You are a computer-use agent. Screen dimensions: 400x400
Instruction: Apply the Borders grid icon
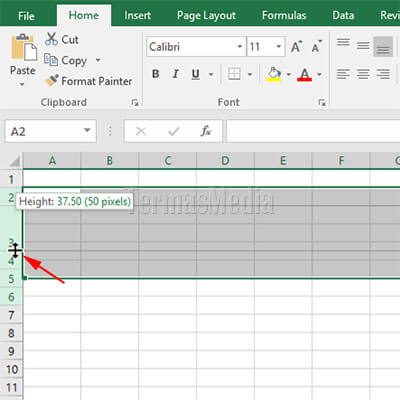(234, 74)
